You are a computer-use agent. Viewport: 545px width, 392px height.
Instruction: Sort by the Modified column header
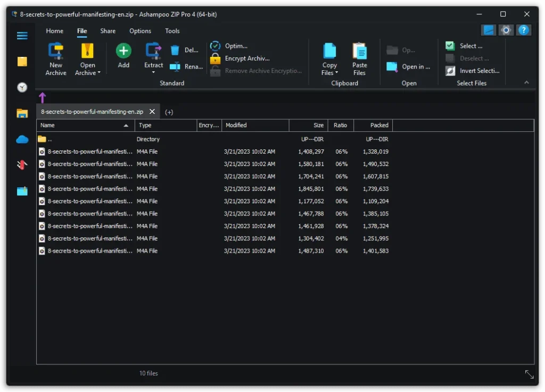255,126
